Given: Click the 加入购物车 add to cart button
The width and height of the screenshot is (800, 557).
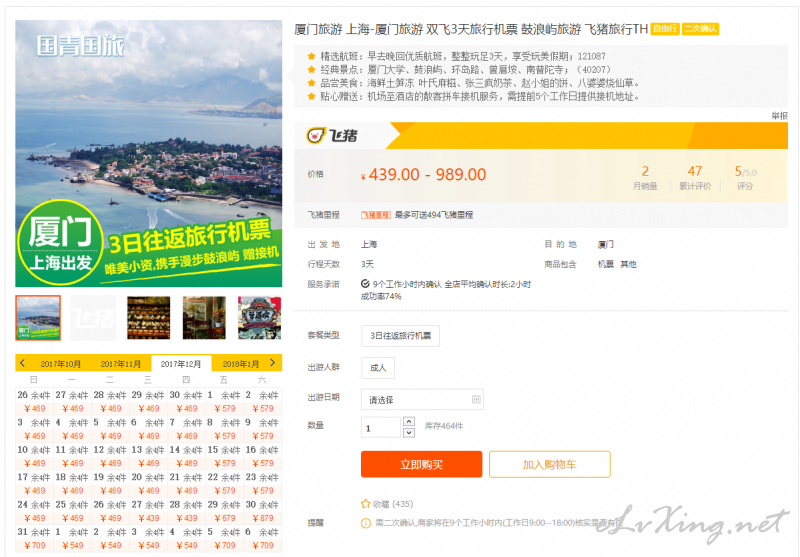Looking at the screenshot, I should click(x=549, y=464).
